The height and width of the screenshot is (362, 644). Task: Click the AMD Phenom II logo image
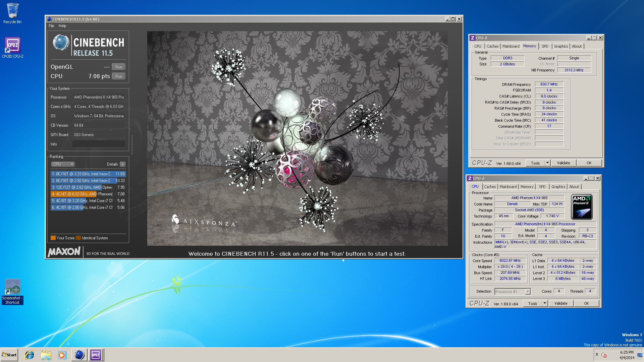(x=582, y=207)
